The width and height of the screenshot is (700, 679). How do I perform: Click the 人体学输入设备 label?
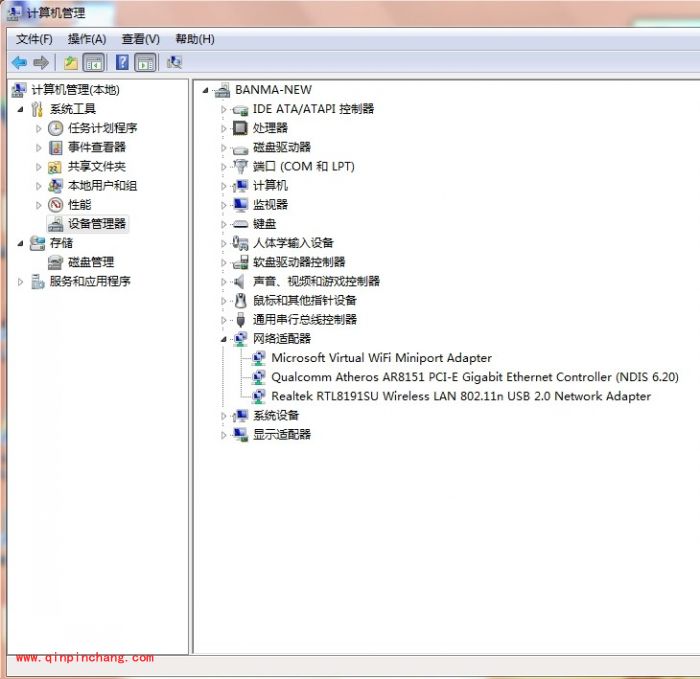pyautogui.click(x=293, y=243)
